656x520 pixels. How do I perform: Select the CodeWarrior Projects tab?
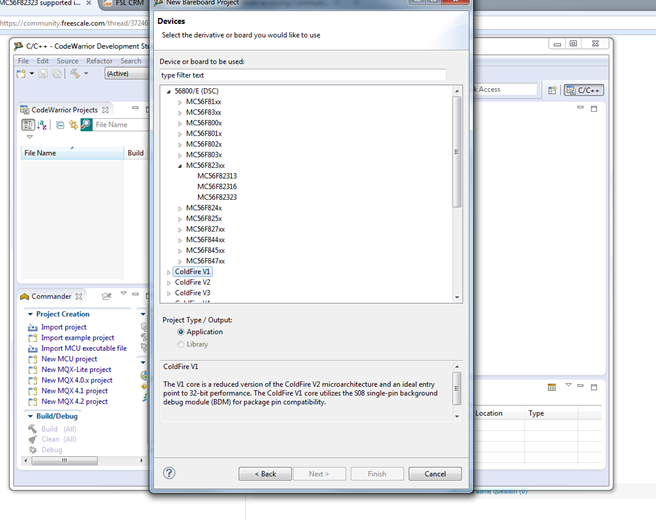pos(64,110)
